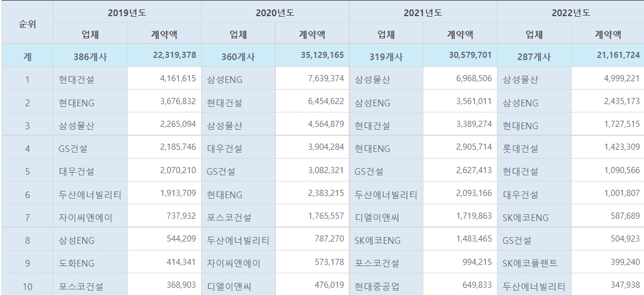Click the 2,383,215 amount
Viewport: 644px width, 295px height.
(312, 193)
